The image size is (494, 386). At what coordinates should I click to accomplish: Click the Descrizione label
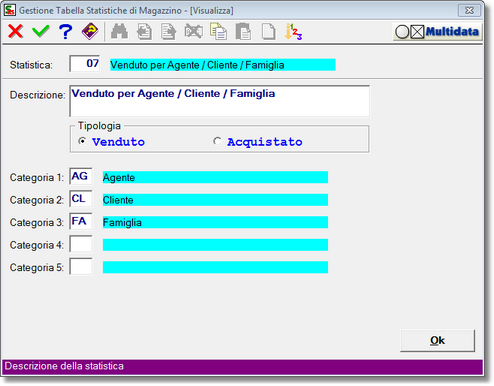(37, 95)
